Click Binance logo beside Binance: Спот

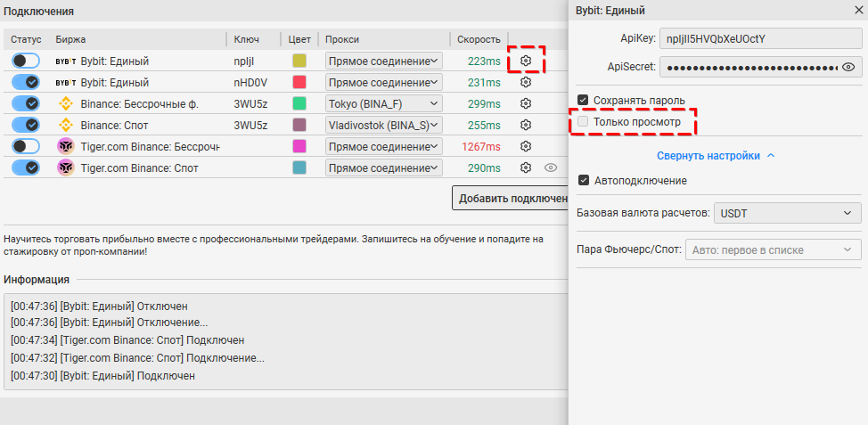click(x=66, y=125)
